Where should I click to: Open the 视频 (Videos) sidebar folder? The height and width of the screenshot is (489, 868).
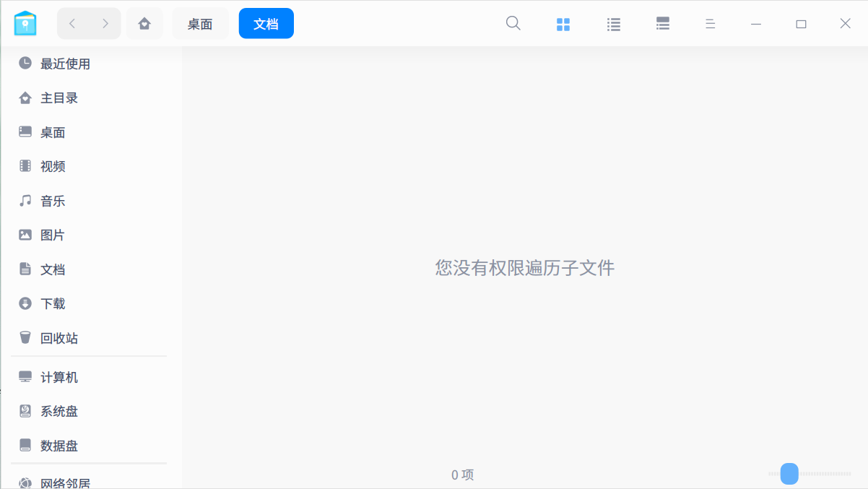pyautogui.click(x=53, y=166)
